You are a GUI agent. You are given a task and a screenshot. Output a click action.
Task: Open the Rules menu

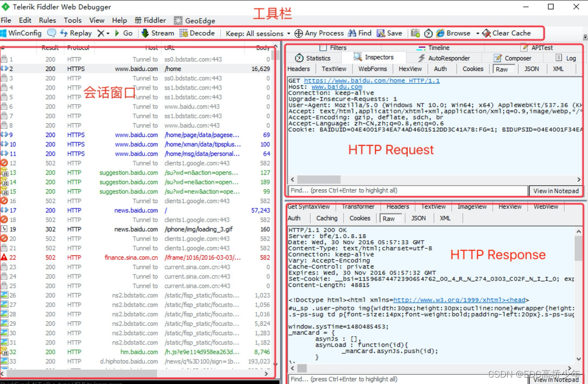point(47,20)
